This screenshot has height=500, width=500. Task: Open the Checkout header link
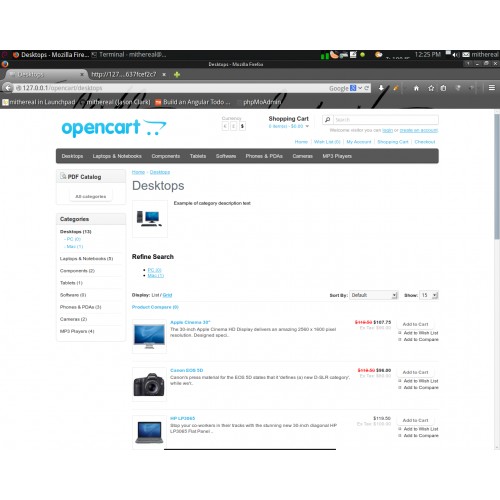(x=425, y=142)
